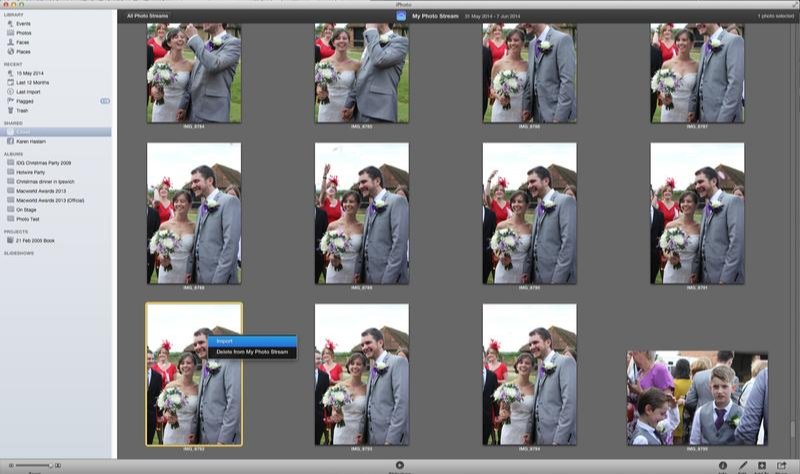
Task: Select the landscape photo of two boys
Action: tap(697, 398)
